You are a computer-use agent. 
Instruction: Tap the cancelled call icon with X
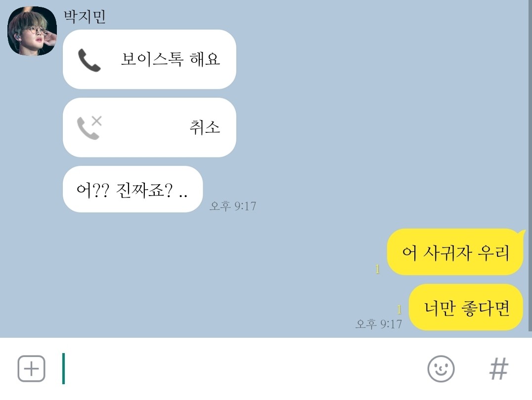tap(89, 127)
